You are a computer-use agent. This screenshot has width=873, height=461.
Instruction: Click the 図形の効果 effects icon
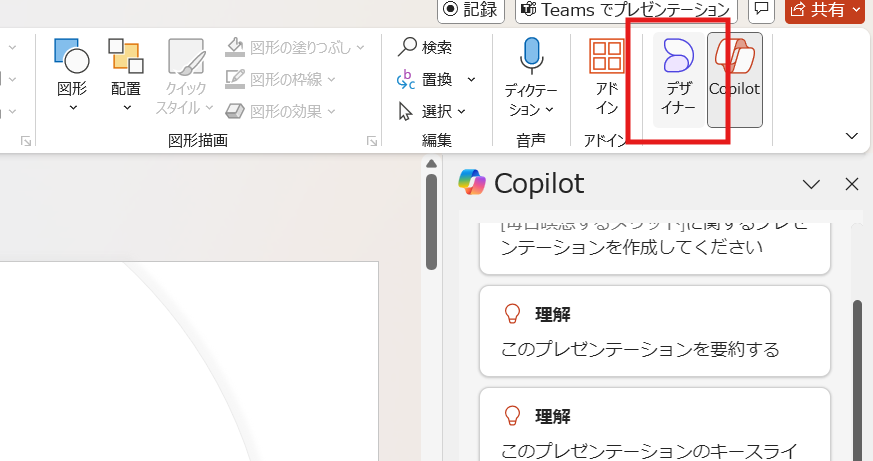click(235, 111)
